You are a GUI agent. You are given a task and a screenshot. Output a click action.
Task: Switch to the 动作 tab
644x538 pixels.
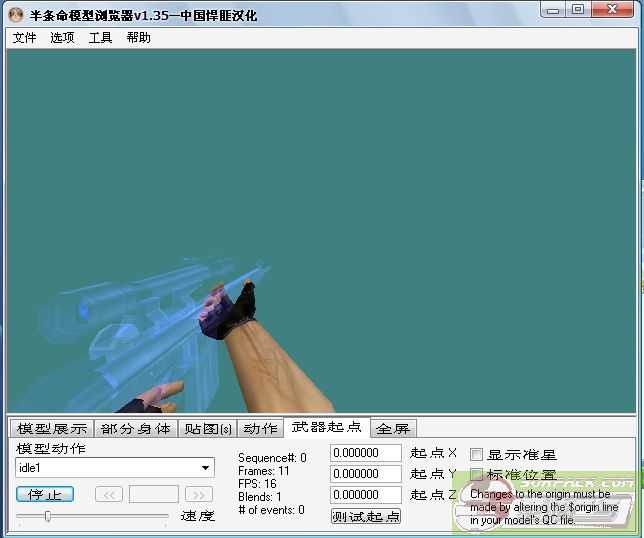point(260,429)
